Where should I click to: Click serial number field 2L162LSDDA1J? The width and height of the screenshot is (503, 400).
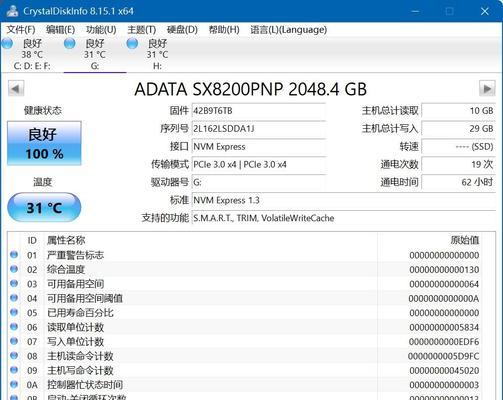[259, 129]
